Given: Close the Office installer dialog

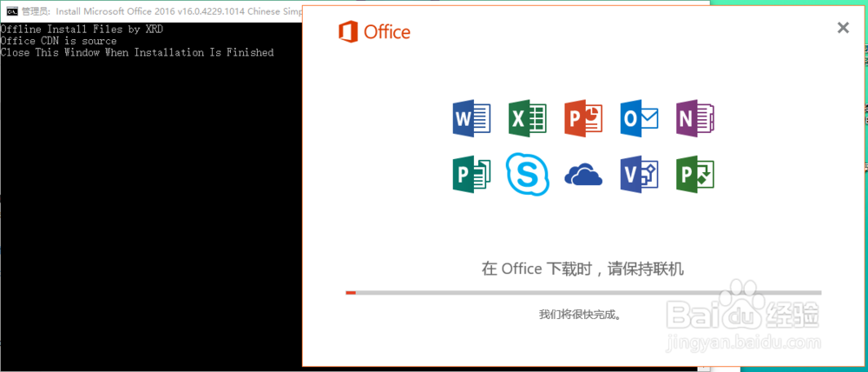Looking at the screenshot, I should [843, 28].
